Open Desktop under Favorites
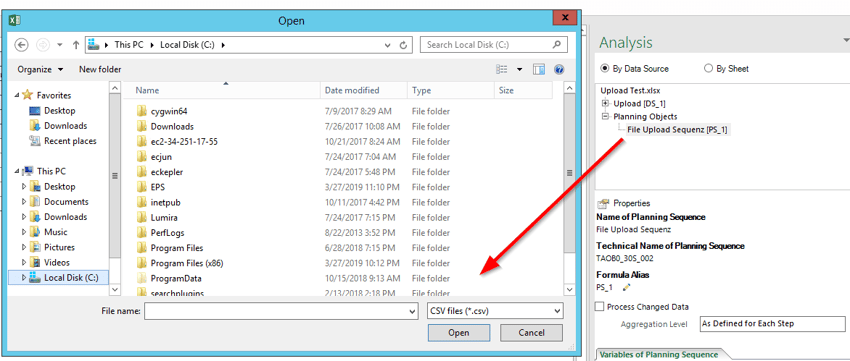The image size is (850, 361). [x=60, y=111]
